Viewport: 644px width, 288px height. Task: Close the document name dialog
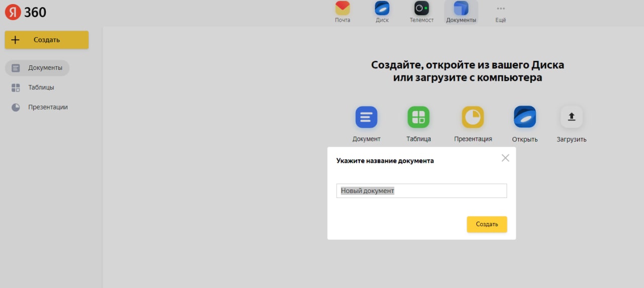[x=506, y=158]
